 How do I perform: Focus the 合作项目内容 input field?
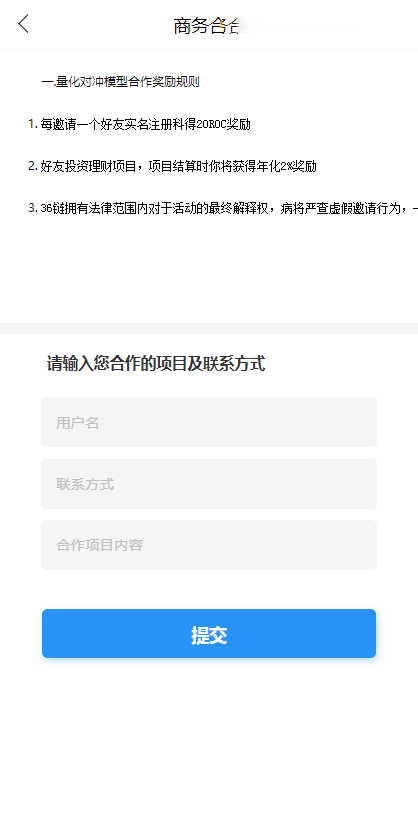[x=209, y=545]
